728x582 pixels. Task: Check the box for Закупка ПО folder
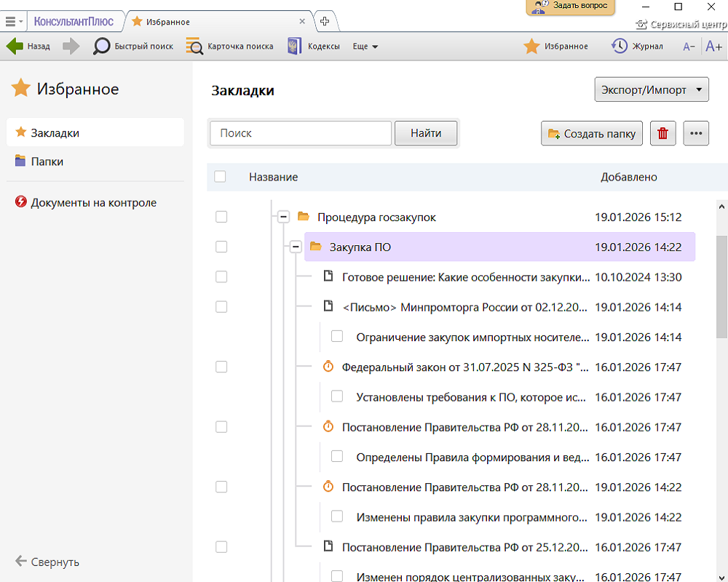[x=221, y=247]
